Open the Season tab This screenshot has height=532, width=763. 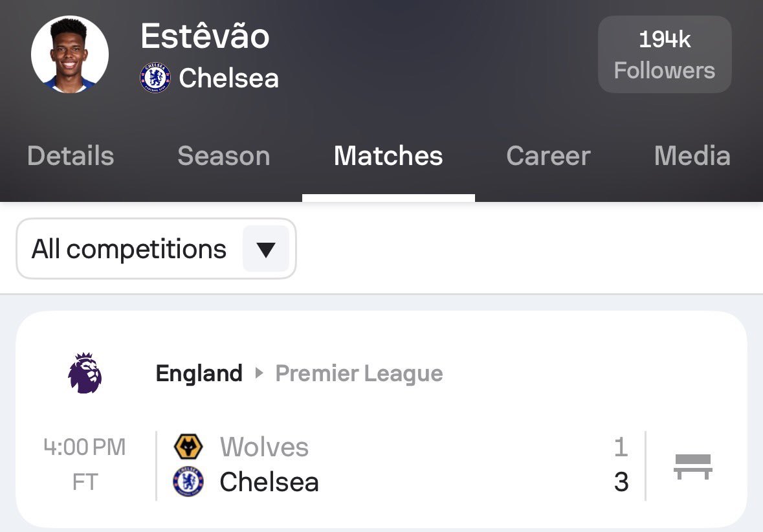point(223,156)
